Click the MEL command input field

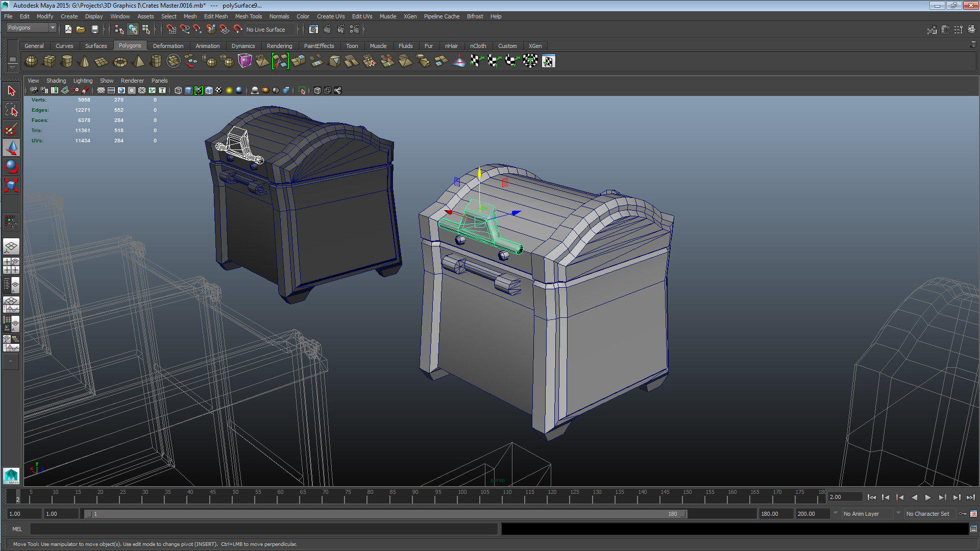[263, 529]
